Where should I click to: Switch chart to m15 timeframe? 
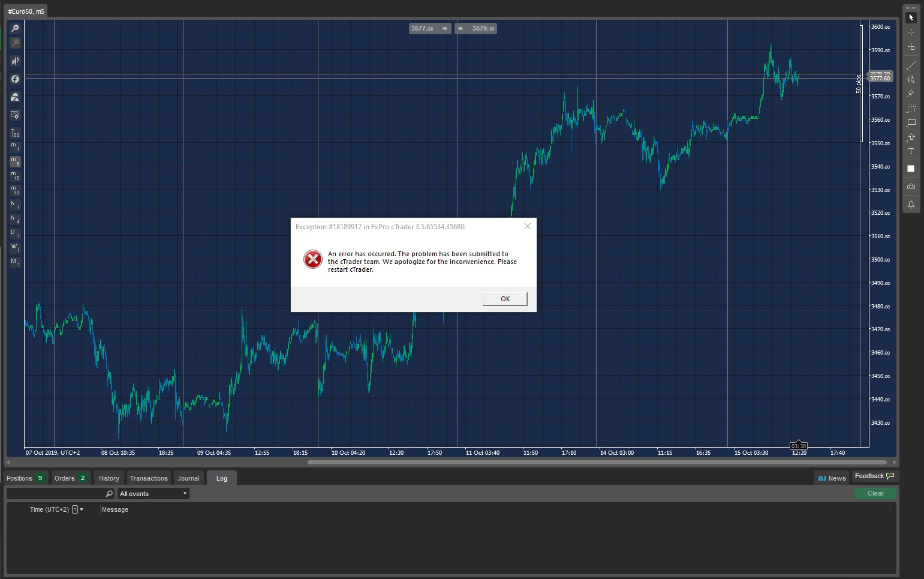point(15,176)
